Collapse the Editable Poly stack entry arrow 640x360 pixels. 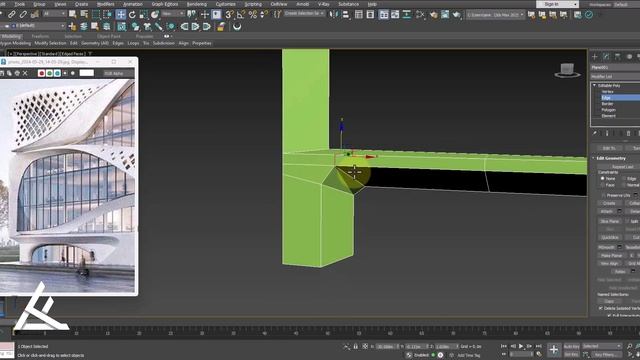point(595,85)
